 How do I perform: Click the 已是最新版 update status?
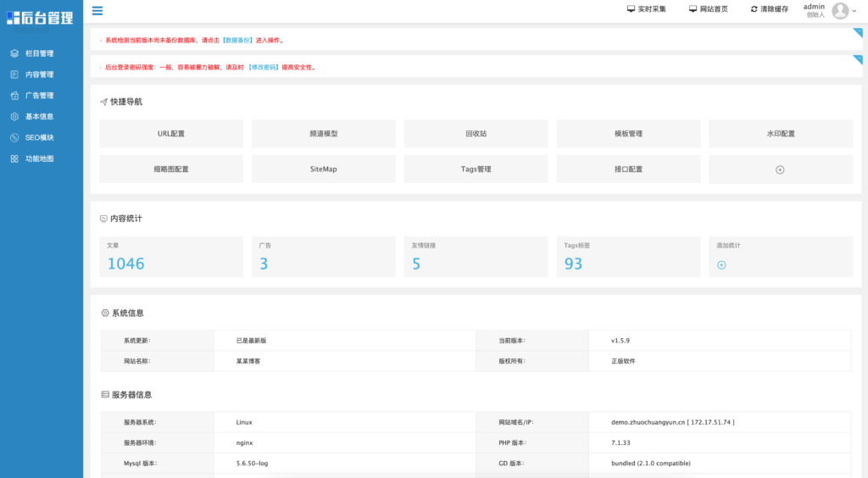[x=251, y=341]
